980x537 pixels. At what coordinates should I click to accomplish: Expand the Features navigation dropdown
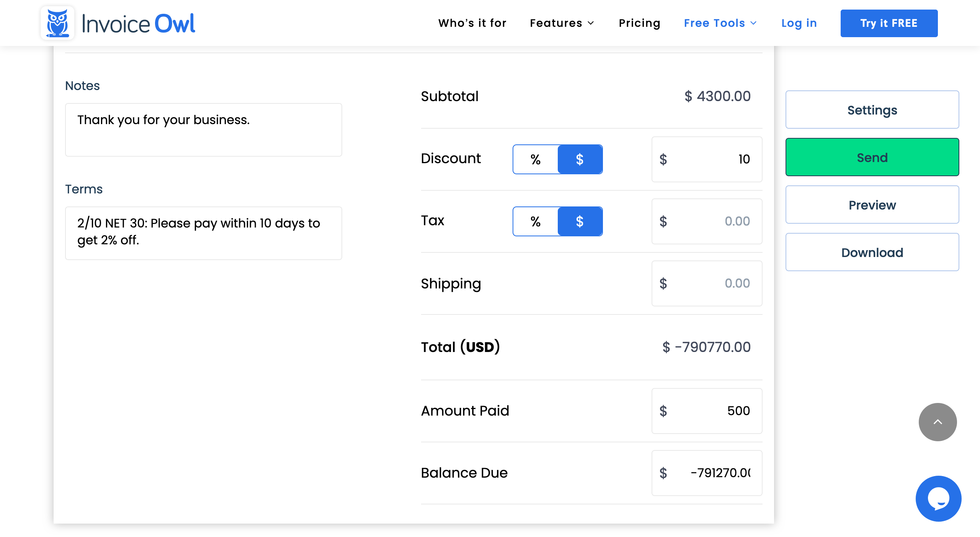coord(563,23)
